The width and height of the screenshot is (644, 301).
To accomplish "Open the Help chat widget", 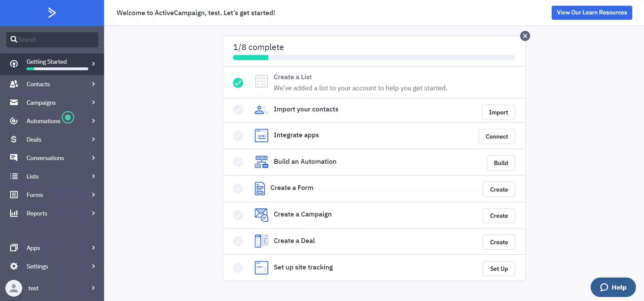I will coord(613,287).
